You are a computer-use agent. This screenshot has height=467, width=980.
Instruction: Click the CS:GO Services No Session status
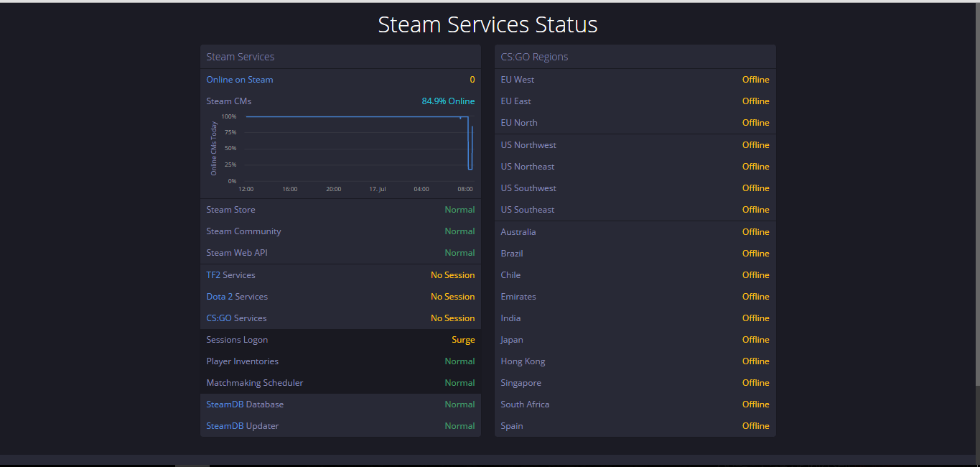tap(453, 318)
